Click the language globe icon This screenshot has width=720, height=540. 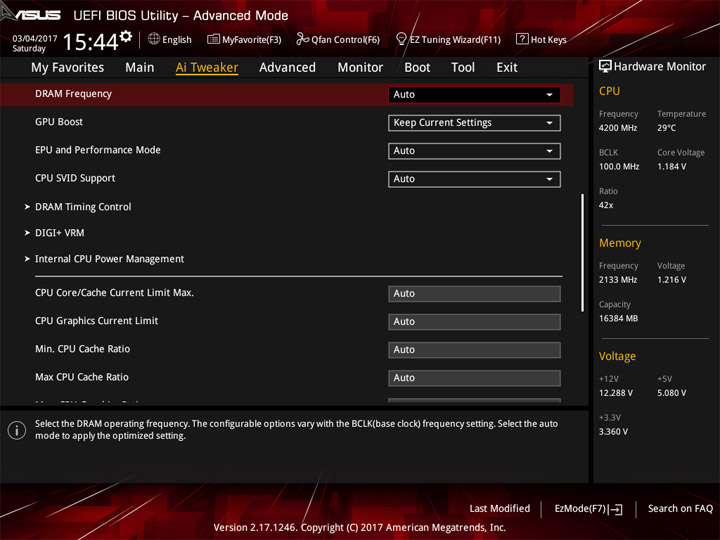tap(154, 39)
